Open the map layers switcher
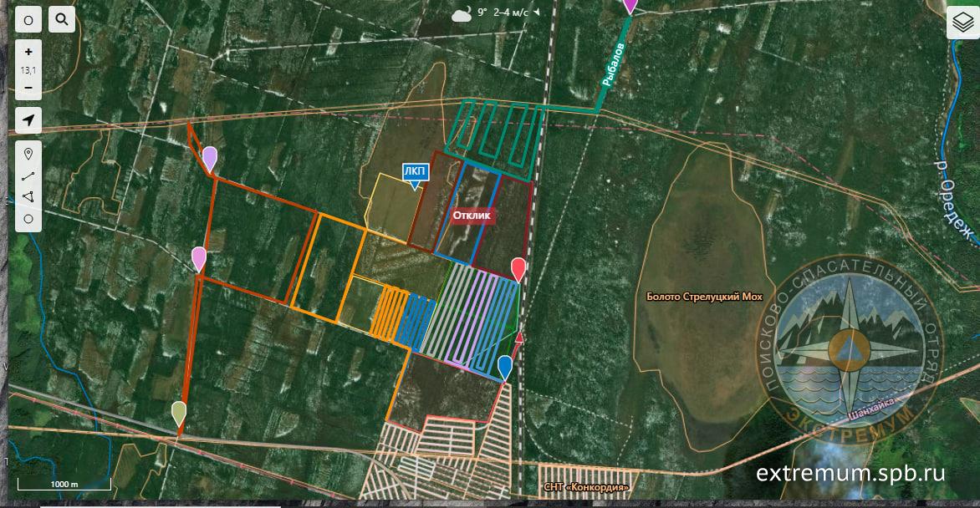Image resolution: width=980 pixels, height=508 pixels. click(x=963, y=23)
